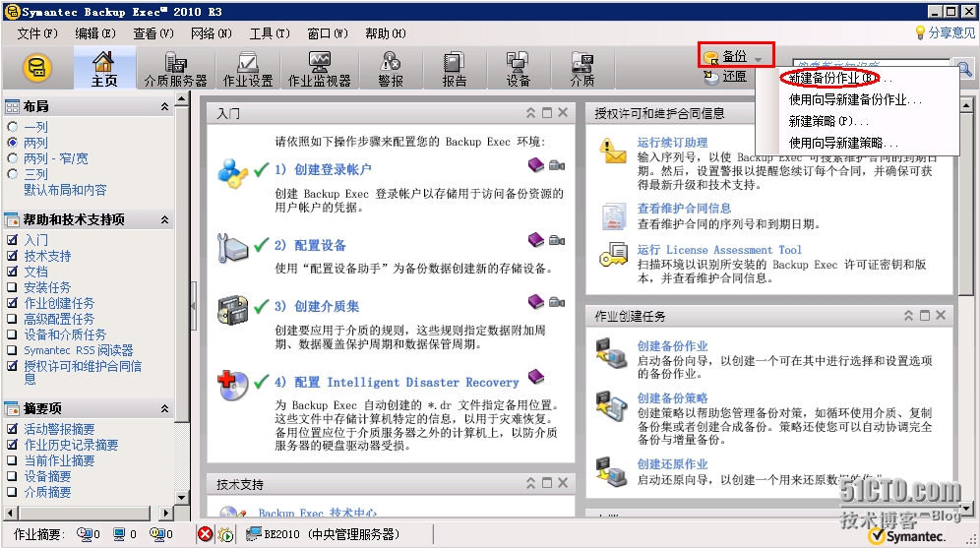Enable the 安装任务 checkbox
Screen dimensions: 980x548
[x=12, y=287]
